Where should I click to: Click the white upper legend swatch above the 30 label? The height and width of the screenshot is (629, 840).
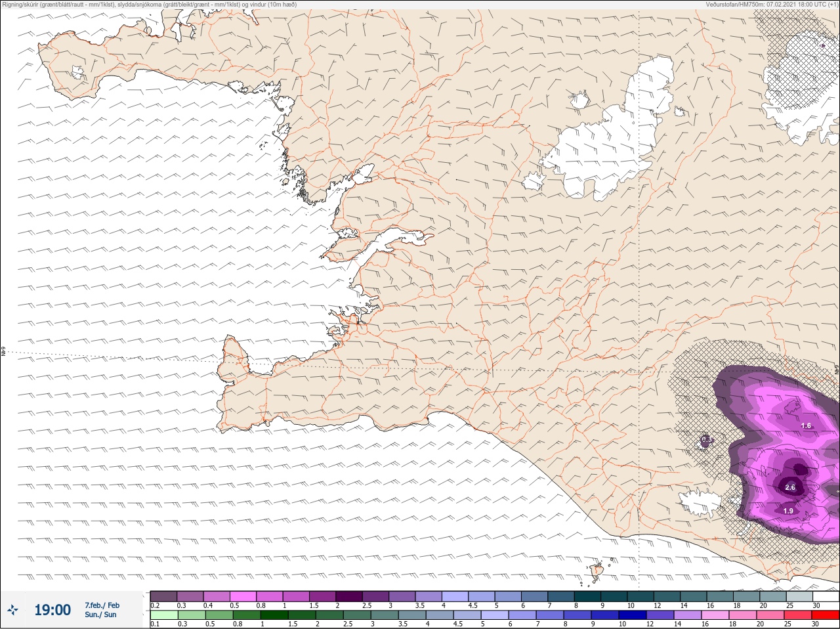pyautogui.click(x=826, y=596)
